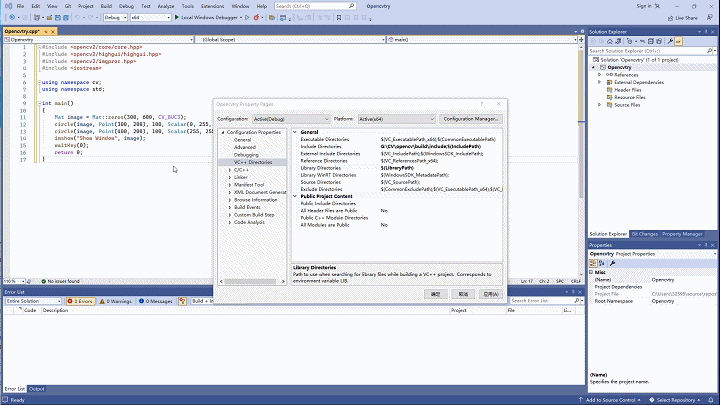The height and width of the screenshot is (405, 720).
Task: Click tree horizontal scrollbar in Property Pages
Action: pyautogui.click(x=252, y=281)
